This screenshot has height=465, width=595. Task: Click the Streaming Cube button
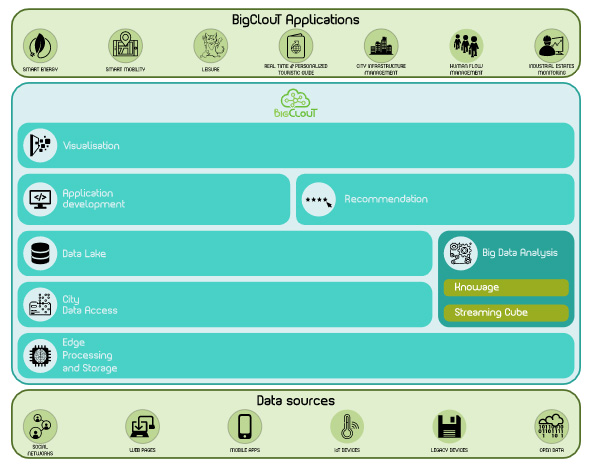coord(506,313)
